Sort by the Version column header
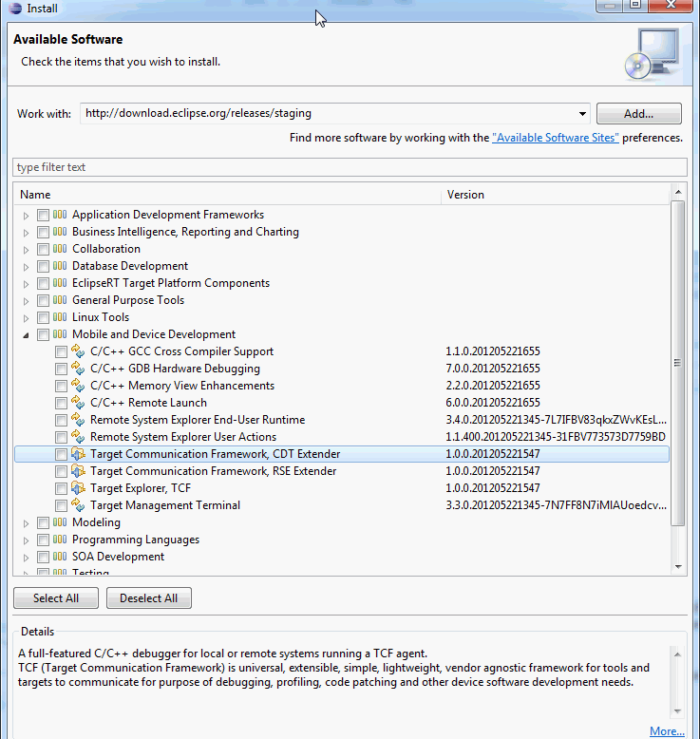The height and width of the screenshot is (739, 700). point(555,195)
